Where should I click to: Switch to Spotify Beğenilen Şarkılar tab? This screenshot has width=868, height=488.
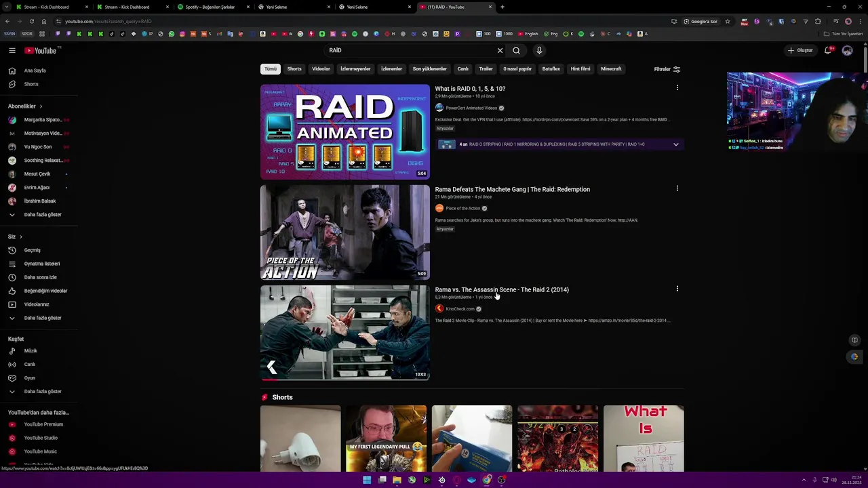coord(210,7)
